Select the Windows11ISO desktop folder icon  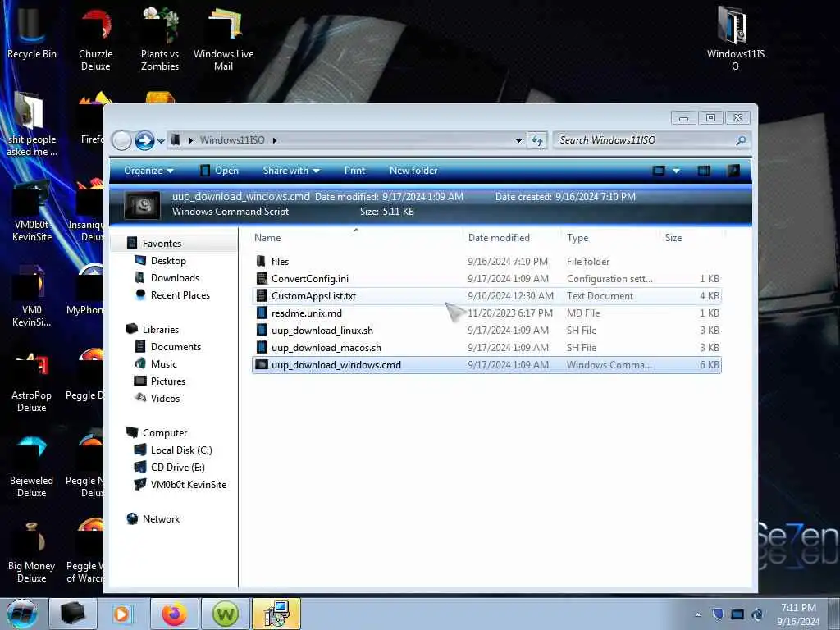click(x=735, y=39)
